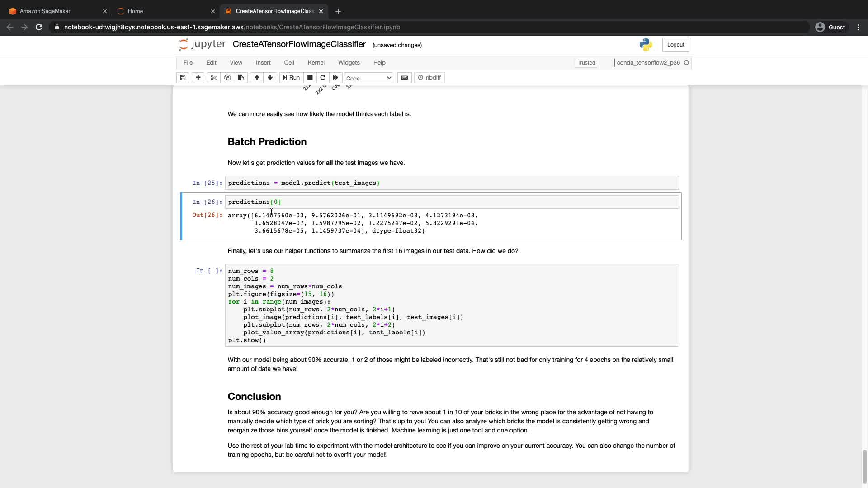Insert a cell below with plus icon

point(198,78)
